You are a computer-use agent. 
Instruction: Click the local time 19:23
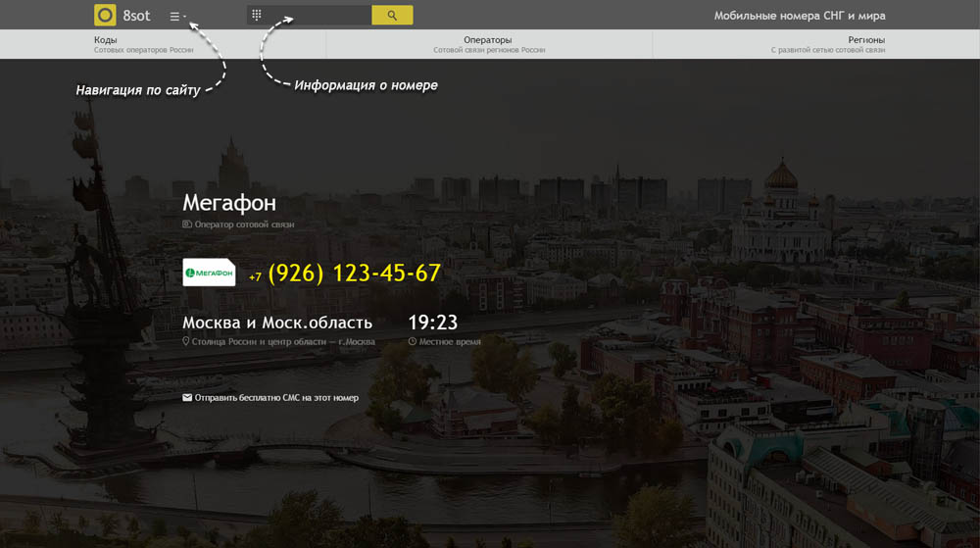pos(432,323)
